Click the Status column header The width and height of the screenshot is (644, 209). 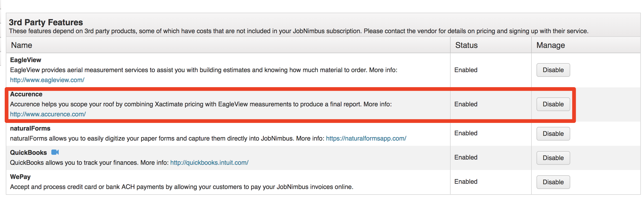pyautogui.click(x=466, y=45)
